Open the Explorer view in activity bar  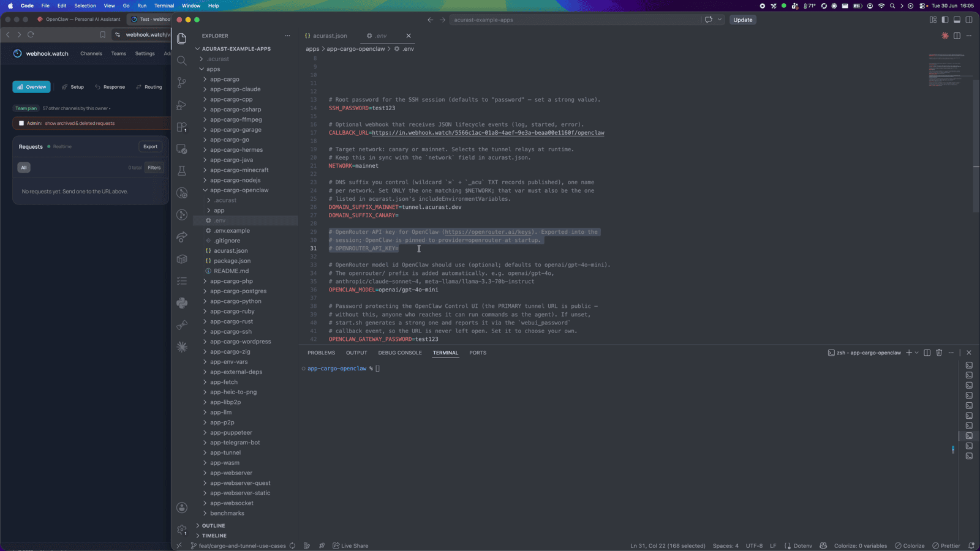point(182,39)
